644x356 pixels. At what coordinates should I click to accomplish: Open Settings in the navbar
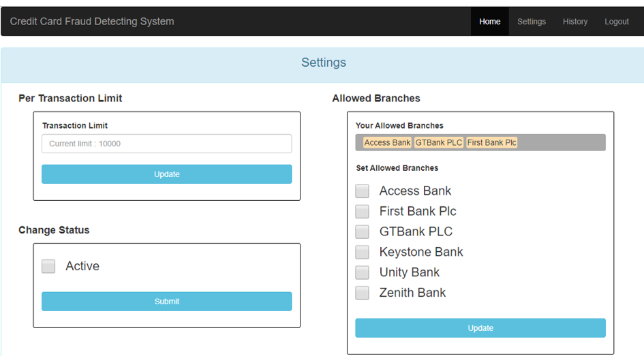532,21
